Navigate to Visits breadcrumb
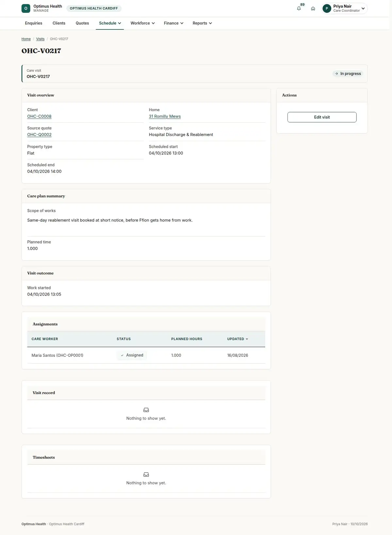 [40, 39]
